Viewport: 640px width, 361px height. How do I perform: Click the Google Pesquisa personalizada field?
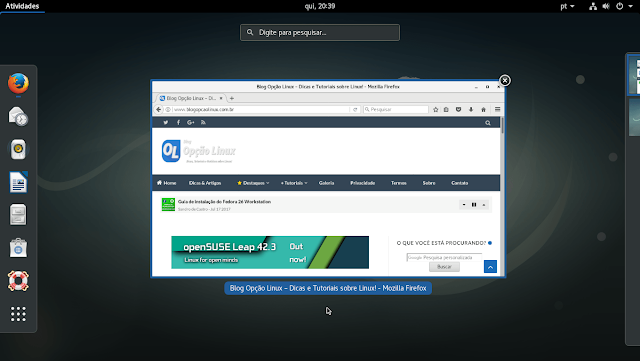tap(444, 257)
